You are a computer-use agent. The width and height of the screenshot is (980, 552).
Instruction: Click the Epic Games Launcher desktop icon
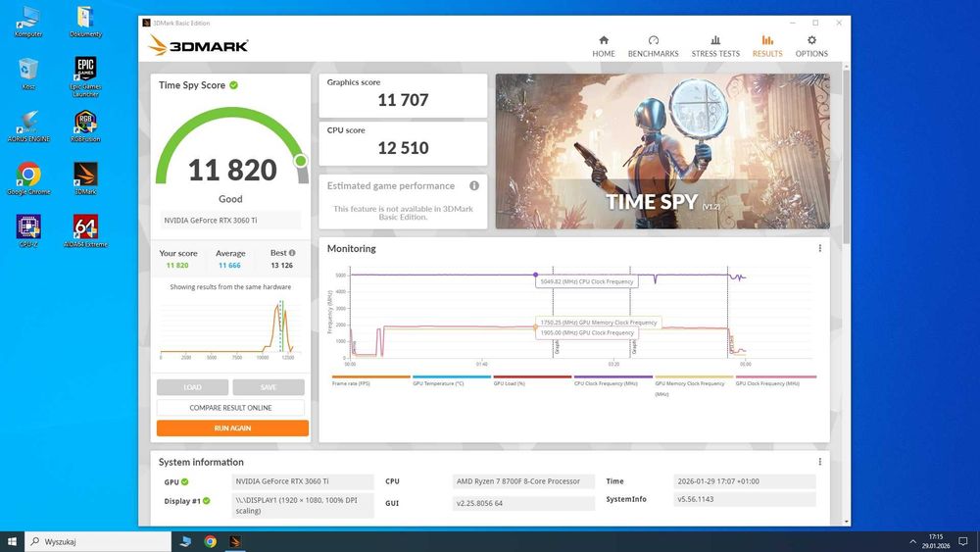tap(85, 76)
